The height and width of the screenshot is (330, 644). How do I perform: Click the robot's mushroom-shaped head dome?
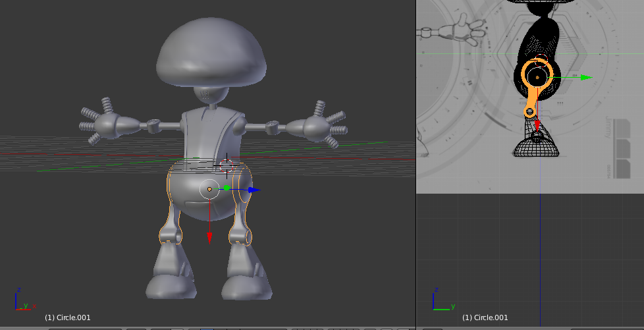[x=211, y=53]
